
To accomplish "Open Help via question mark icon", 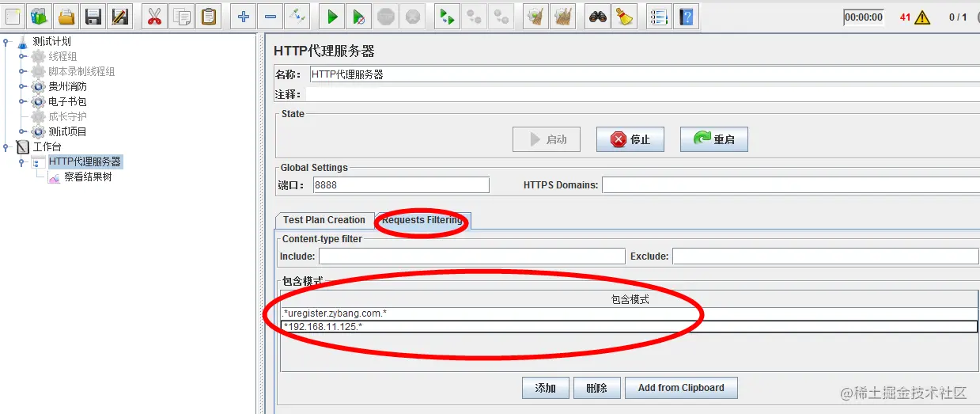I will (686, 16).
